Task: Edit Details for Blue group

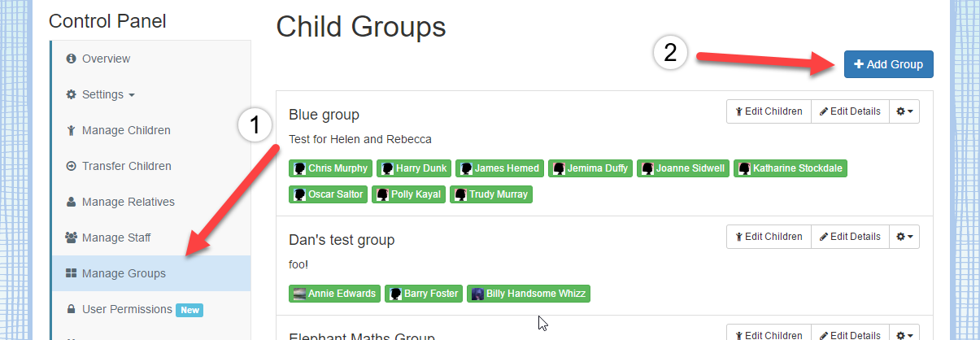Action: (849, 111)
